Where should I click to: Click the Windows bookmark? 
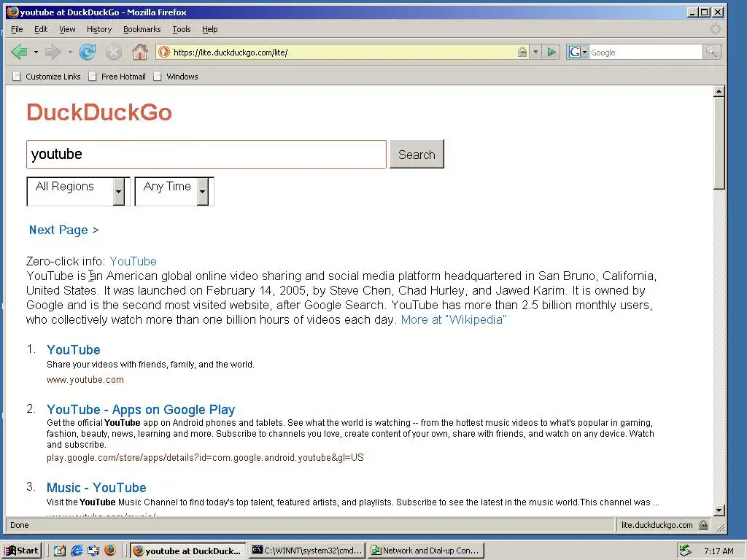(x=176, y=77)
